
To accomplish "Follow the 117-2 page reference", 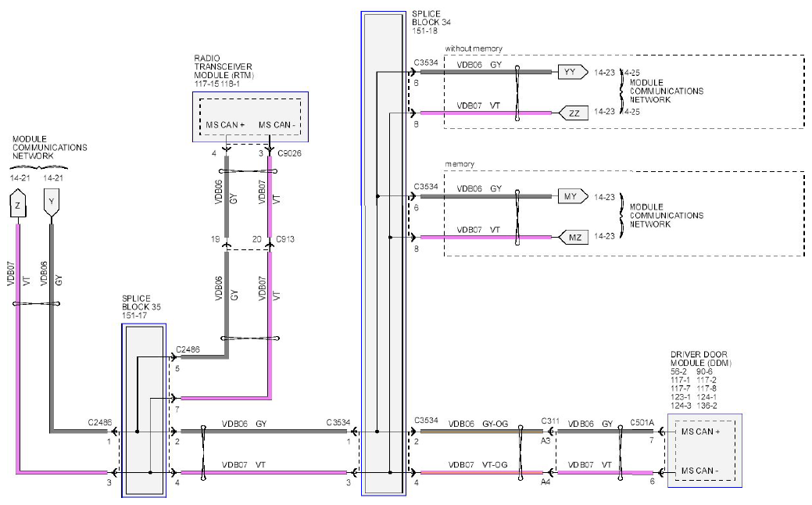I will click(x=706, y=380).
